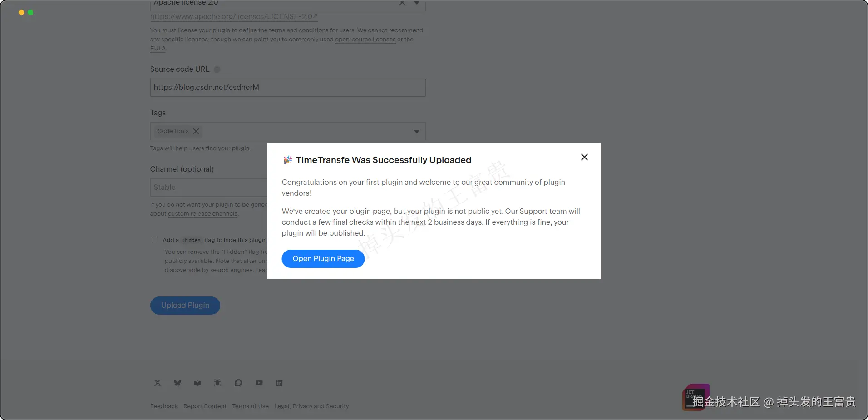Open the Channel Stable dropdown field
Screen dimensions: 868x420
209,188
